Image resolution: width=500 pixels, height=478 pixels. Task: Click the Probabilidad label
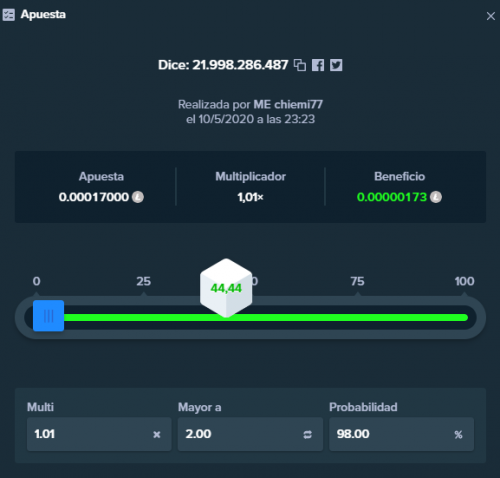[x=363, y=407]
